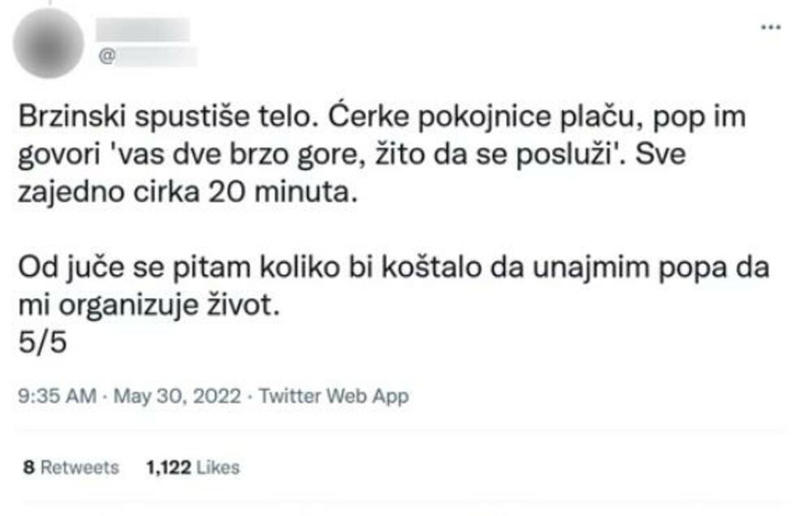The height and width of the screenshot is (516, 812).
Task: Click the blurred display name of the author
Action: coord(142,30)
